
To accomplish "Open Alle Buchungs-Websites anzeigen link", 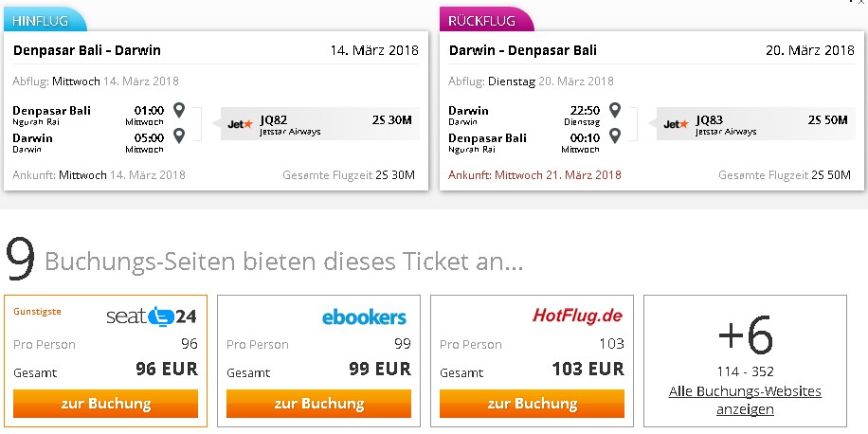I will 745,400.
